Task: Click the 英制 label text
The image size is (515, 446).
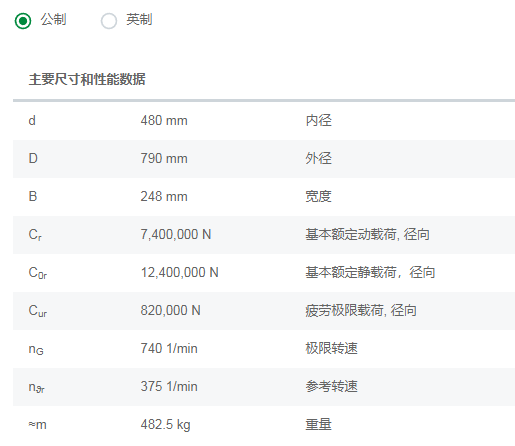Action: pos(139,20)
